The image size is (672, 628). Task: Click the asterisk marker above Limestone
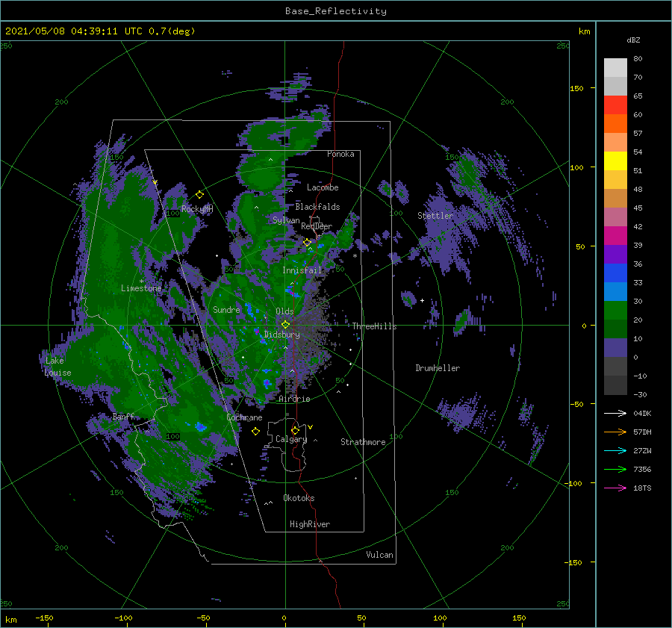pos(141,282)
